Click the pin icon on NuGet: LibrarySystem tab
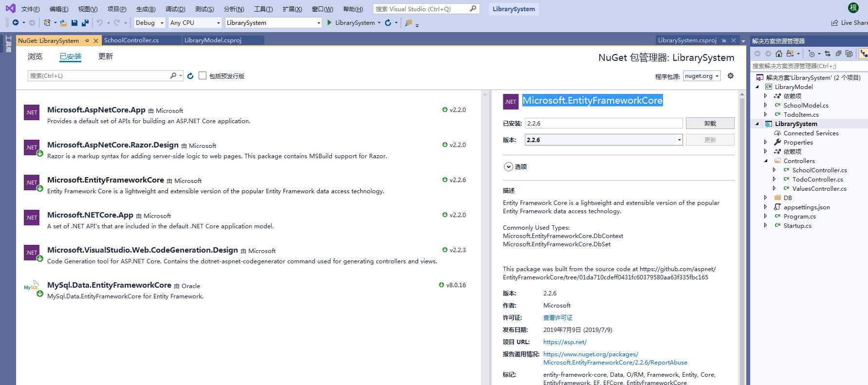Screen dimensions: 868x385 pos(87,40)
